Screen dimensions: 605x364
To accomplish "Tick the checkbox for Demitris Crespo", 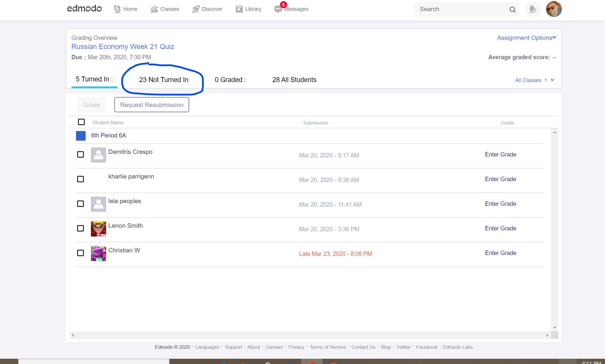I will (x=80, y=154).
